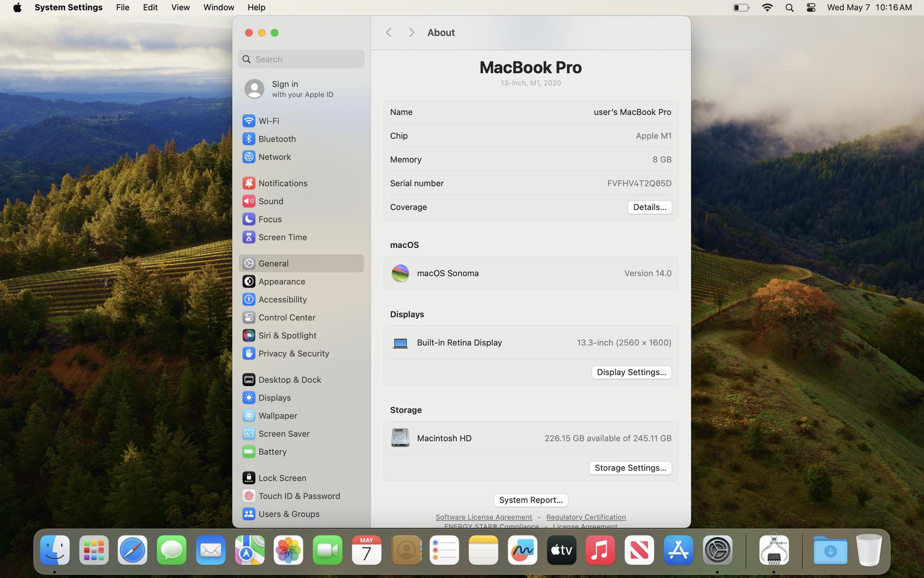Open the Window menu

pyautogui.click(x=218, y=7)
